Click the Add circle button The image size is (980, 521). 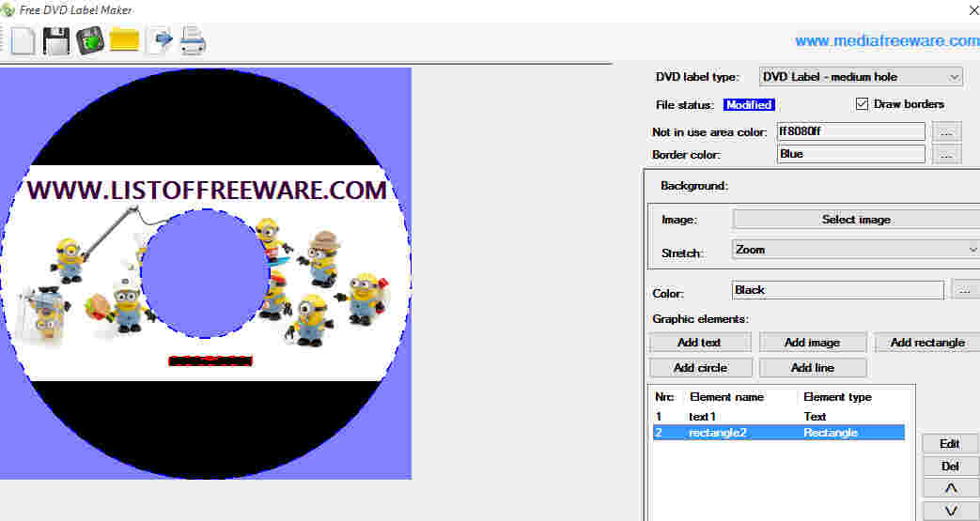click(700, 368)
